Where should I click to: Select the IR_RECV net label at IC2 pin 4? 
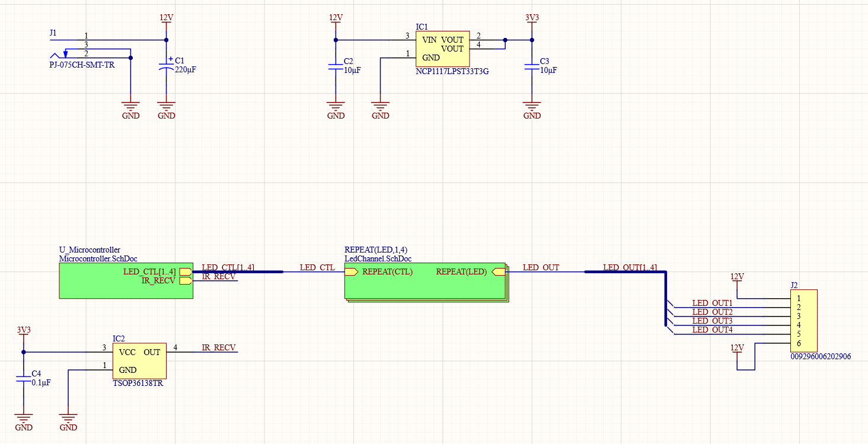(219, 347)
